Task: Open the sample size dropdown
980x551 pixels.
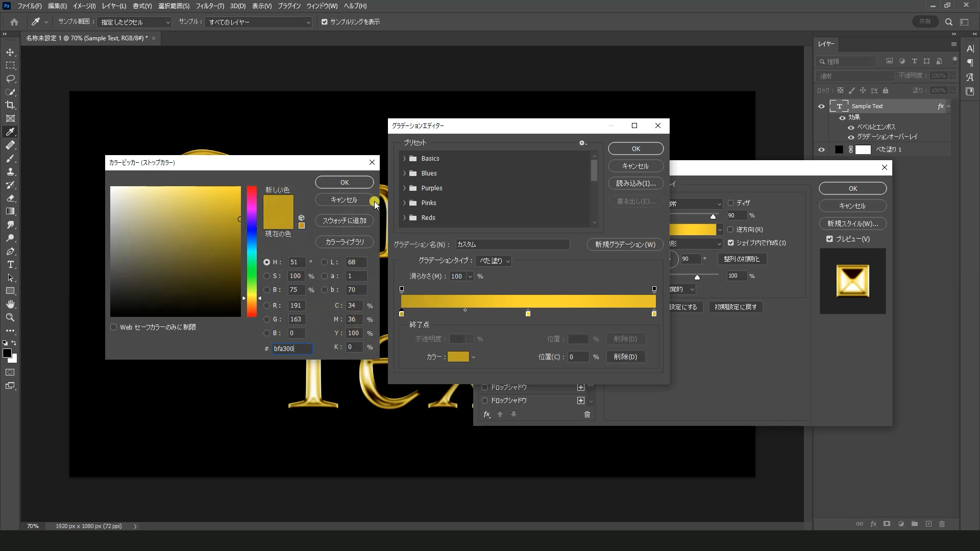Action: tap(135, 22)
